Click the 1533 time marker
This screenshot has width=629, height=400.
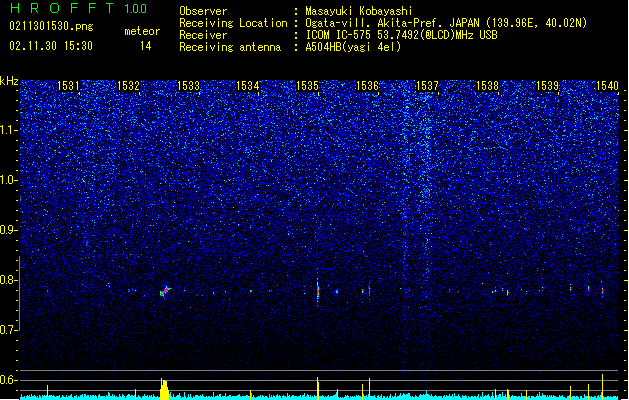[188, 86]
